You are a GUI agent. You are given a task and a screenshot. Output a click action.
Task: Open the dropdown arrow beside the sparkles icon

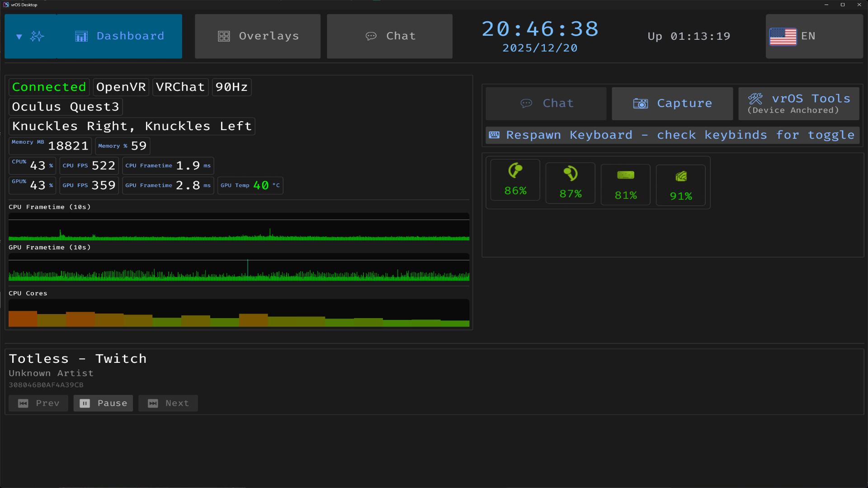tap(19, 36)
